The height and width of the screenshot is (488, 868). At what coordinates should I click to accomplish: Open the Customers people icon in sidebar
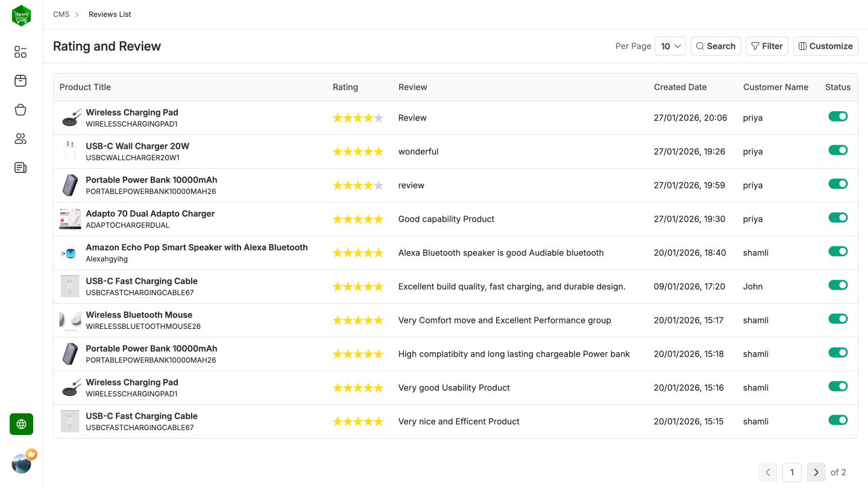[20, 139]
